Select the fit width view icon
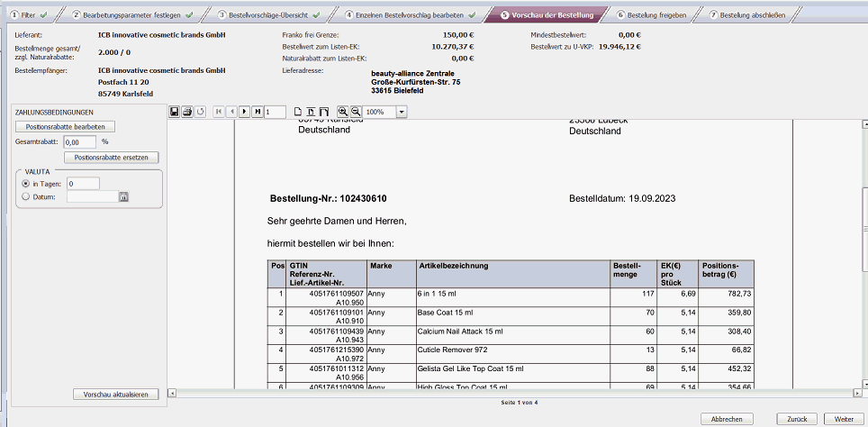 tap(324, 112)
